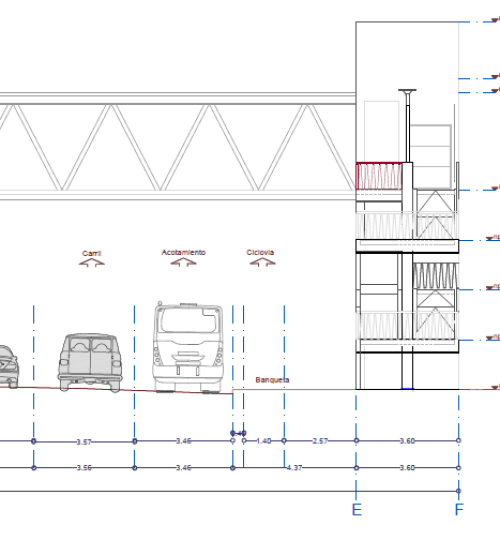Viewport: 500px width, 540px height.
Task: Click grid axis label F
Action: coord(459,510)
